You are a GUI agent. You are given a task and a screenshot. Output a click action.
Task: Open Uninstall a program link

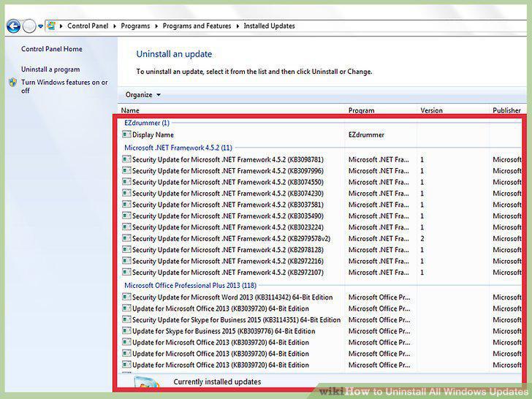click(50, 69)
